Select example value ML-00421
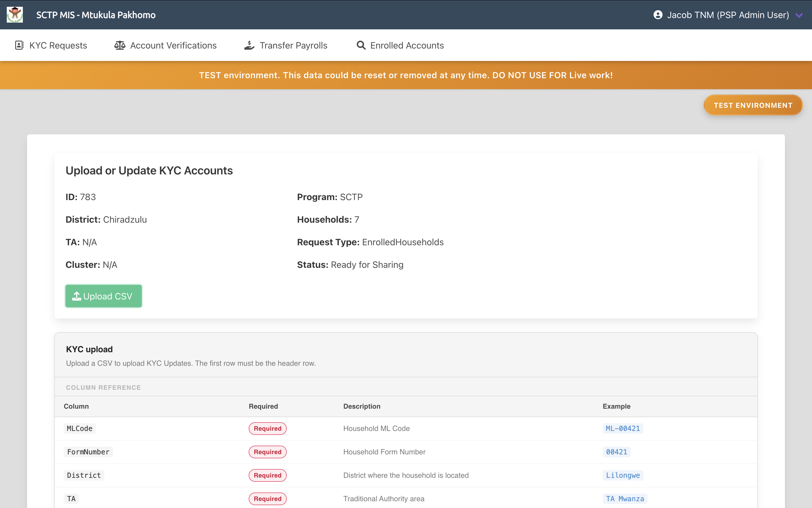The image size is (812, 508). pos(623,428)
